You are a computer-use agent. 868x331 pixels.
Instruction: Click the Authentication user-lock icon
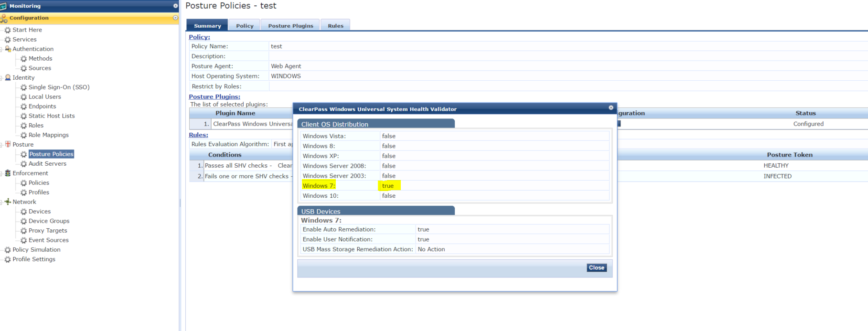[8, 49]
